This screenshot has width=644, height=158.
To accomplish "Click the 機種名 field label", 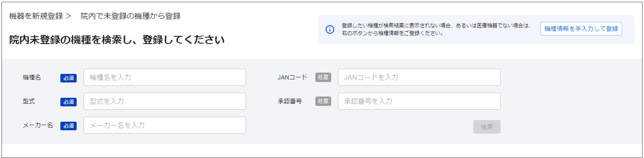I will point(32,77).
